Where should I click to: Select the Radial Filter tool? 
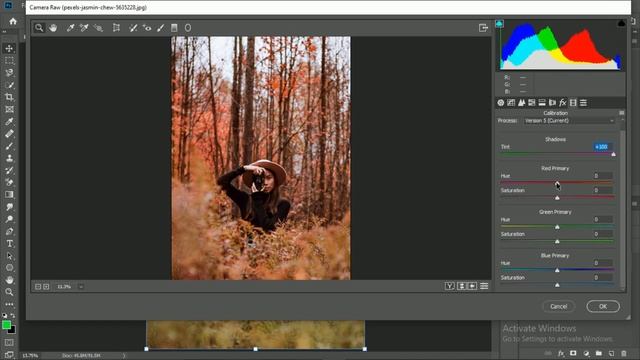188,28
